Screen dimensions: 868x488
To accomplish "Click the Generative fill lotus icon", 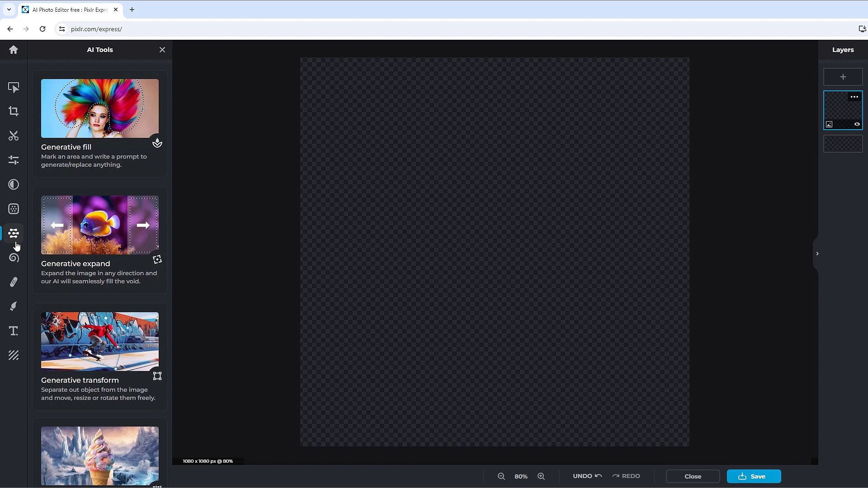I will 157,143.
